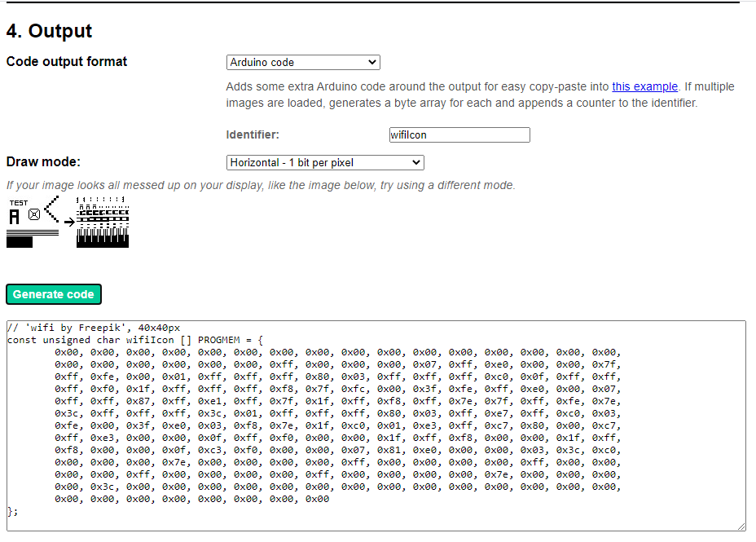The height and width of the screenshot is (542, 756).
Task: Click the messed-up display example thumbnail
Action: pos(103,222)
